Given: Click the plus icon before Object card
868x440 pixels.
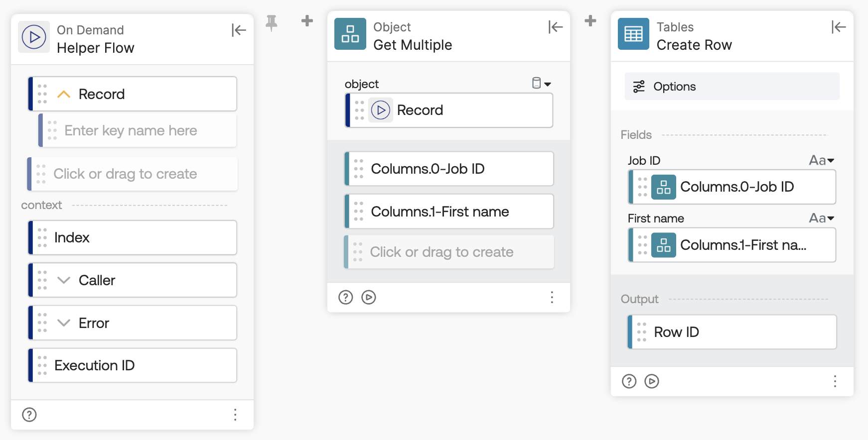Looking at the screenshot, I should pos(307,21).
